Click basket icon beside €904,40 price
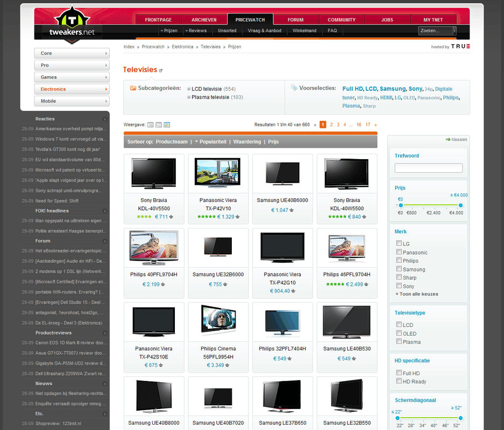 point(293,291)
